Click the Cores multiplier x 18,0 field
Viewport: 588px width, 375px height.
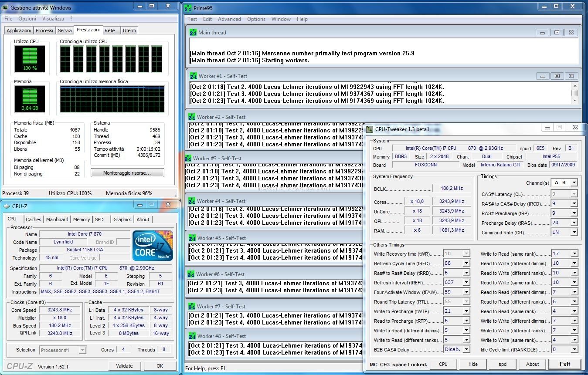pyautogui.click(x=418, y=201)
